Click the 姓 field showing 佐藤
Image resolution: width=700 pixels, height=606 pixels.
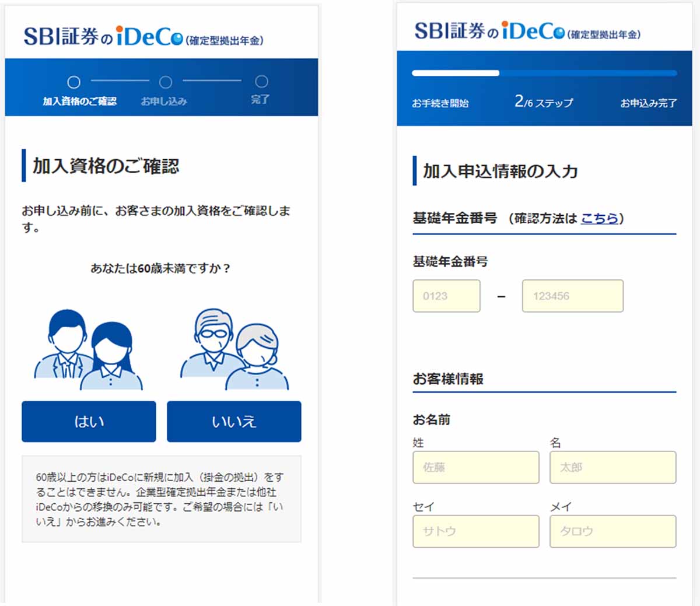(476, 467)
